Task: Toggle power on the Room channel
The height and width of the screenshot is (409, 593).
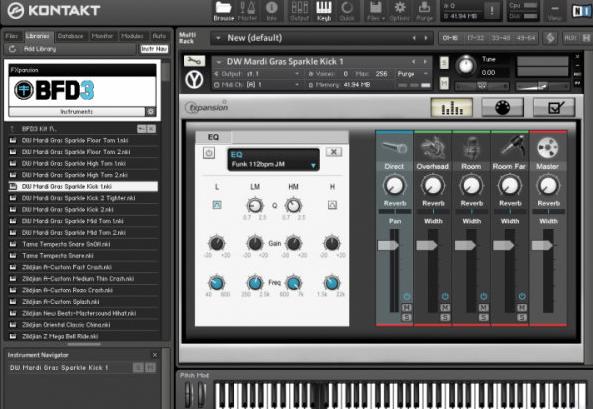Action: [x=484, y=296]
